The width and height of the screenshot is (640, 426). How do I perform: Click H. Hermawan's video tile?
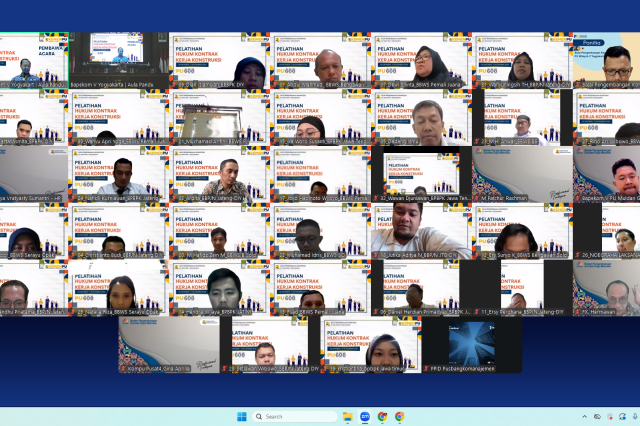tap(606, 288)
